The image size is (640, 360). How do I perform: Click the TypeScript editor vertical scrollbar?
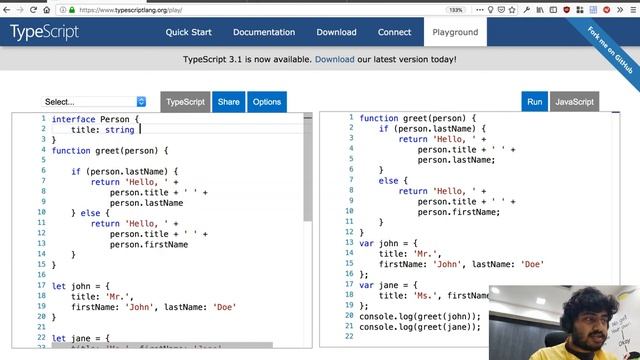coord(308,167)
